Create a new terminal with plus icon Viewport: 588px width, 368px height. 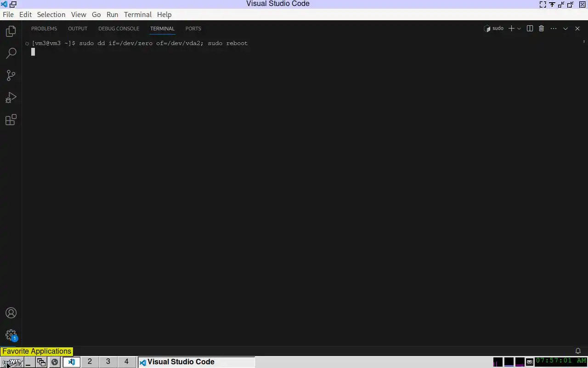pos(511,29)
